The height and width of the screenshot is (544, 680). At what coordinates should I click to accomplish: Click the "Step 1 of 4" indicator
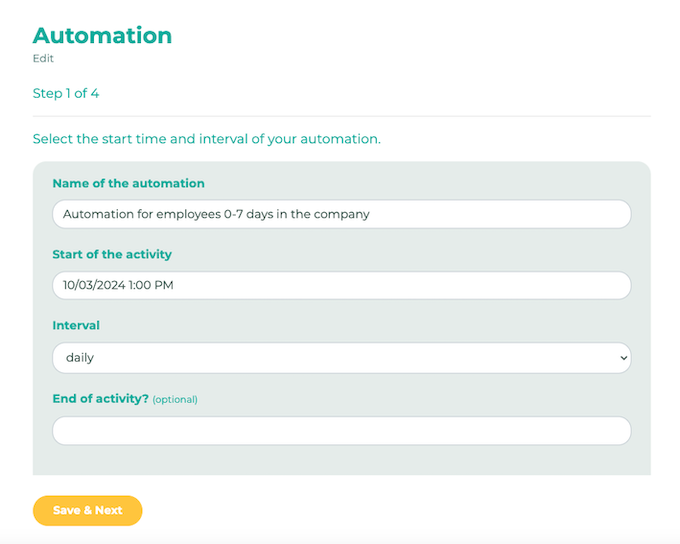66,94
